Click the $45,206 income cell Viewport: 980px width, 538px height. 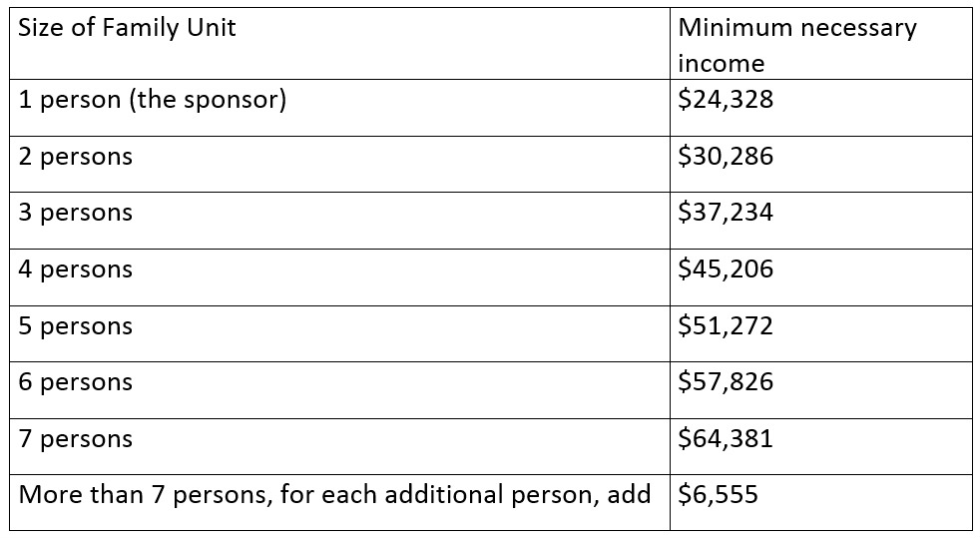point(820,277)
